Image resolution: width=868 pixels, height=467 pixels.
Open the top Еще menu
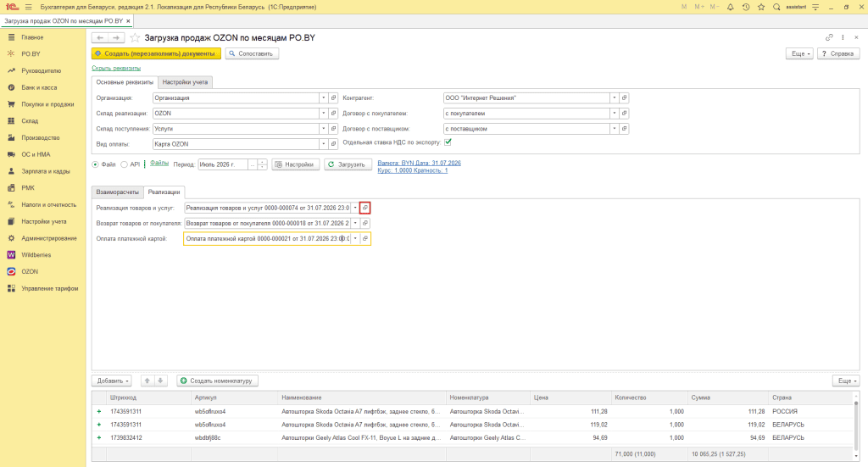point(799,53)
